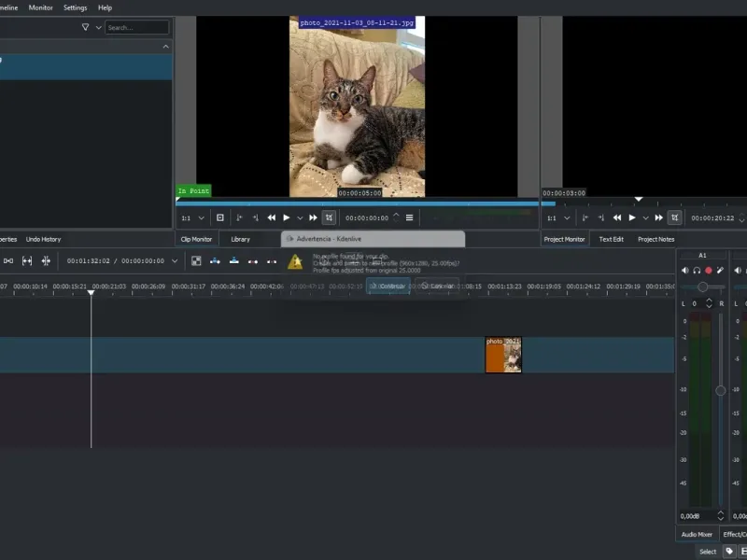Click the Continuar button in warning dialog
This screenshot has width=747, height=560.
tap(388, 286)
